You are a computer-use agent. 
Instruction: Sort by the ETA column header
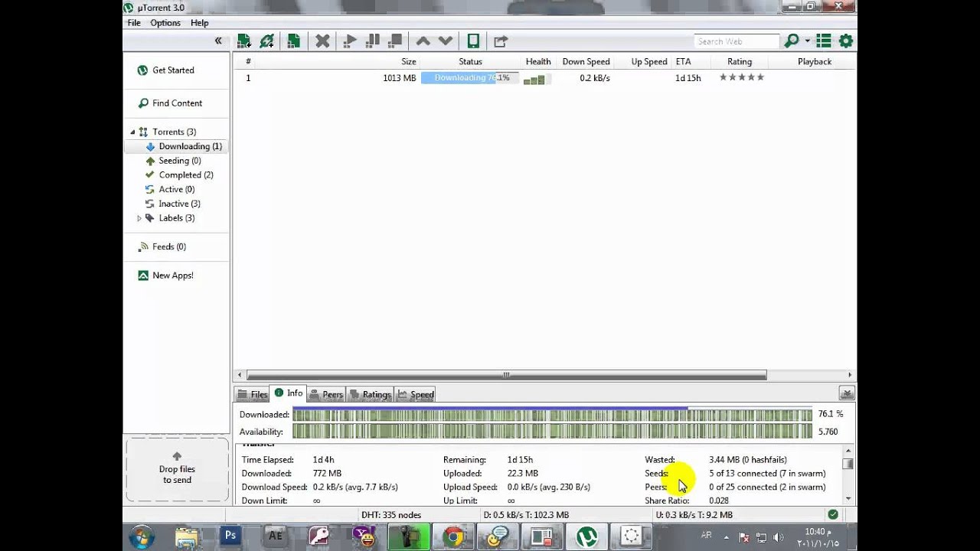coord(683,61)
